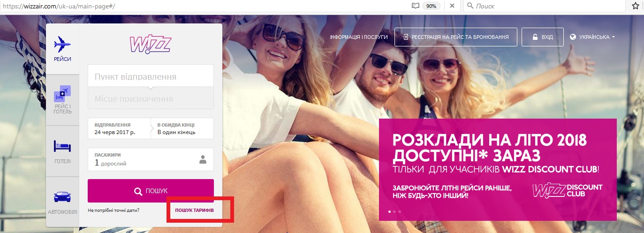Open the Пасажири passenger selector
Image resolution: width=644 pixels, height=233 pixels.
(150, 159)
